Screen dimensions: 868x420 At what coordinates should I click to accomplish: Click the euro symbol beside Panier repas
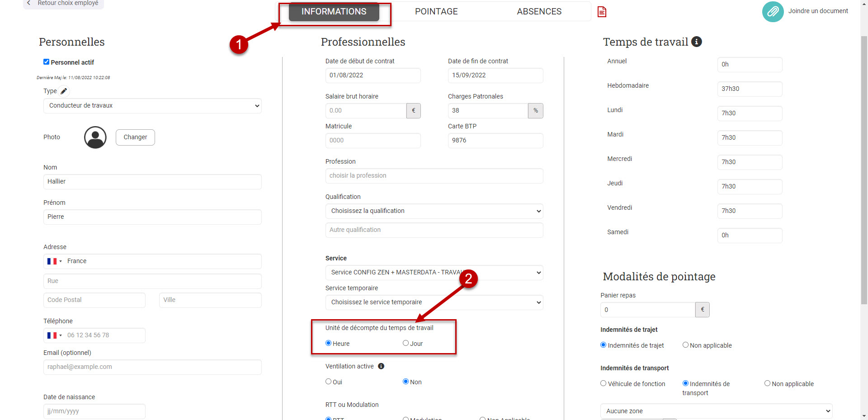pos(703,310)
